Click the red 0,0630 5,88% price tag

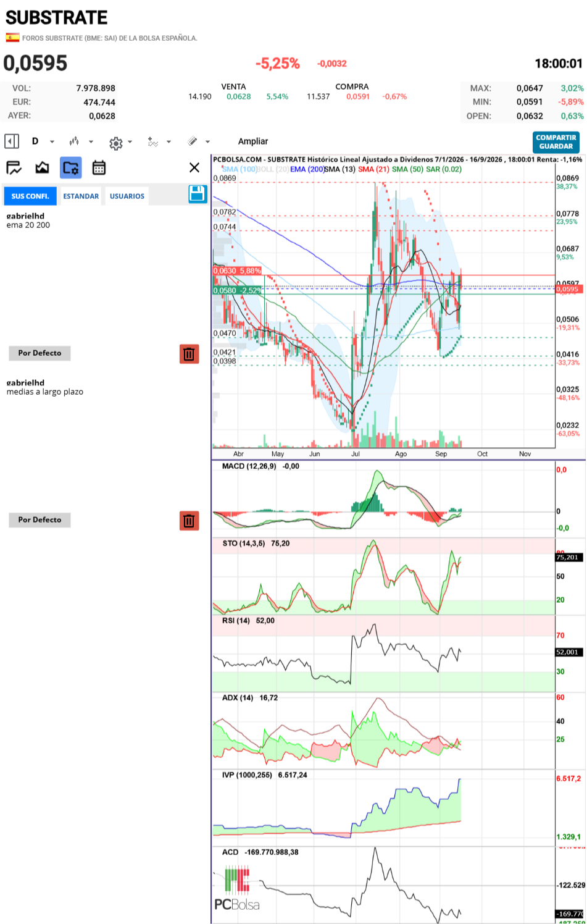tap(237, 271)
